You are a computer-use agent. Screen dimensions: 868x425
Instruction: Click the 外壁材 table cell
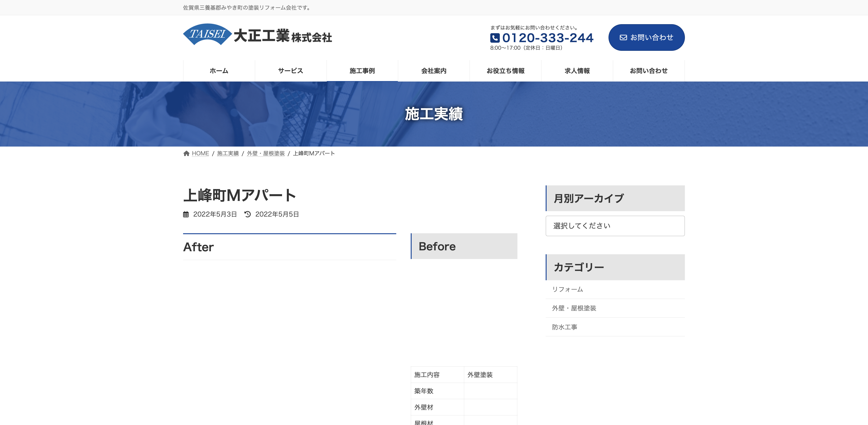pos(437,407)
